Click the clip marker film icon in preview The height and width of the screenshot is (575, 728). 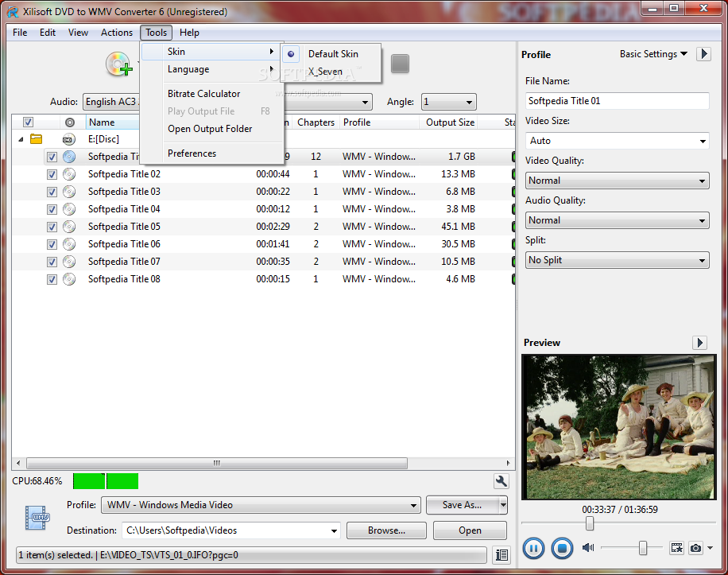pyautogui.click(x=677, y=548)
